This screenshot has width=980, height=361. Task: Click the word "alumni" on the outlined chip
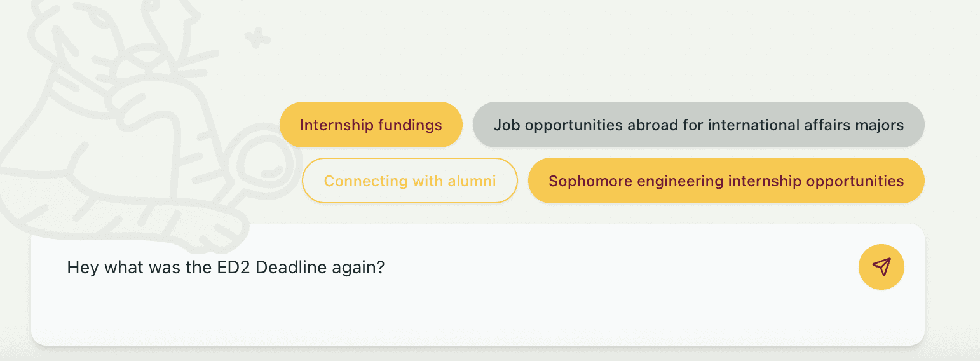[472, 181]
